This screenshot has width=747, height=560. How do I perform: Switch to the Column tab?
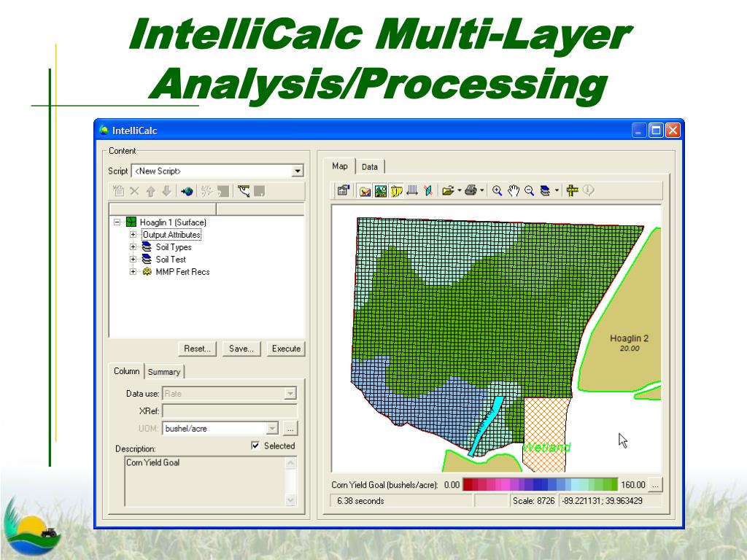(126, 371)
